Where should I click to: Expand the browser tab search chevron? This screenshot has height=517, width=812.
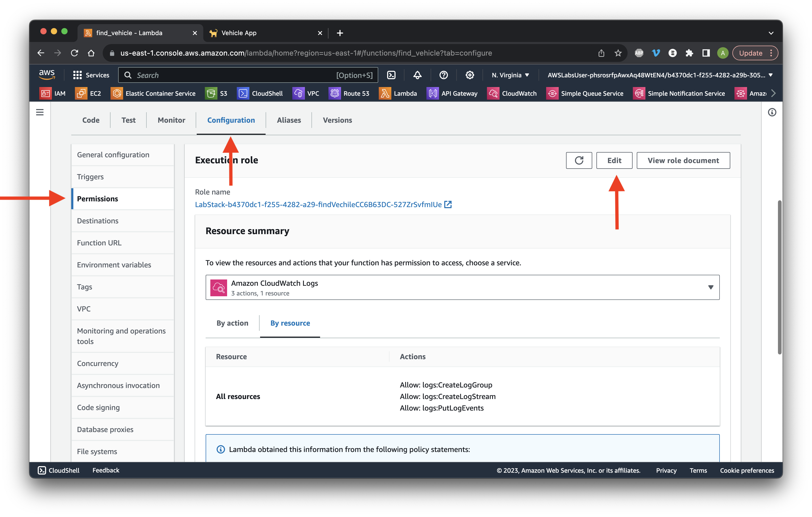[x=771, y=33]
